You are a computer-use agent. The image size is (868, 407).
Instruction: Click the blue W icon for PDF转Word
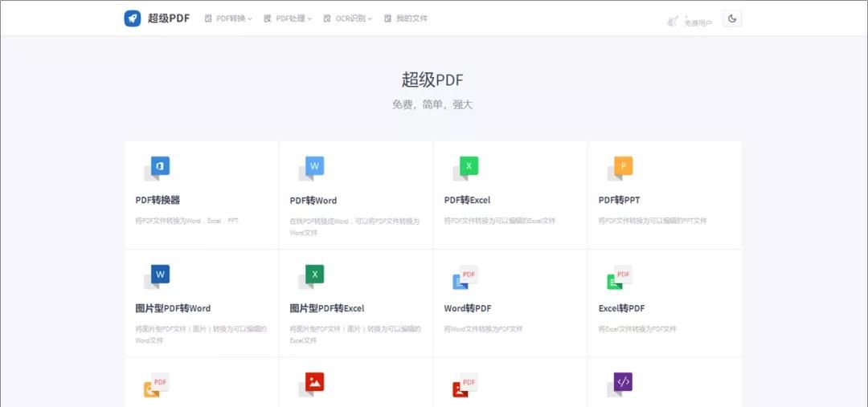coord(312,168)
